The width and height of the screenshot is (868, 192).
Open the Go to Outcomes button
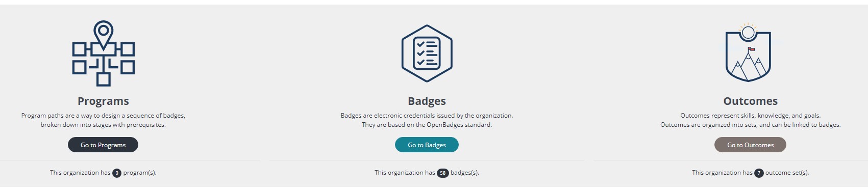(750, 145)
